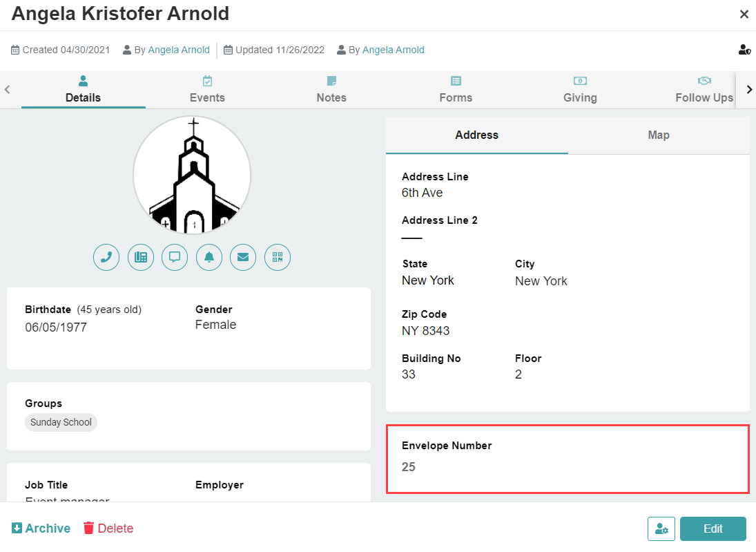The height and width of the screenshot is (552, 756).
Task: Open Angela Arnold link after Created date
Action: [x=179, y=50]
